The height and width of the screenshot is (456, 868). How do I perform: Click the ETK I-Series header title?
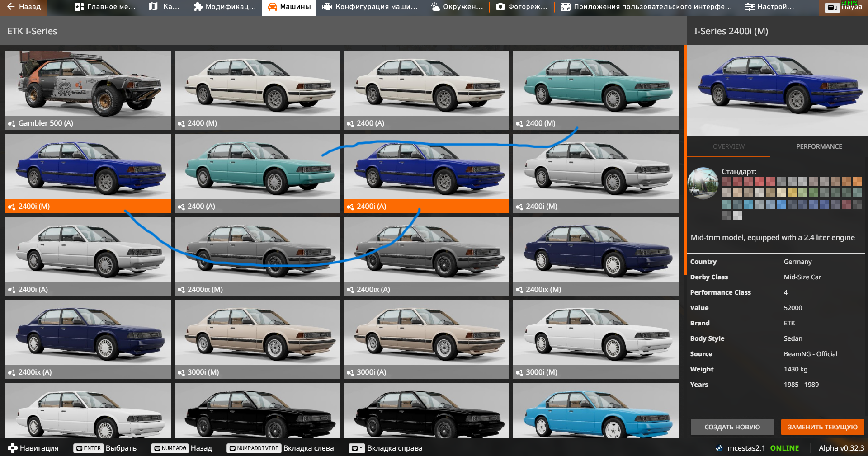coord(32,31)
